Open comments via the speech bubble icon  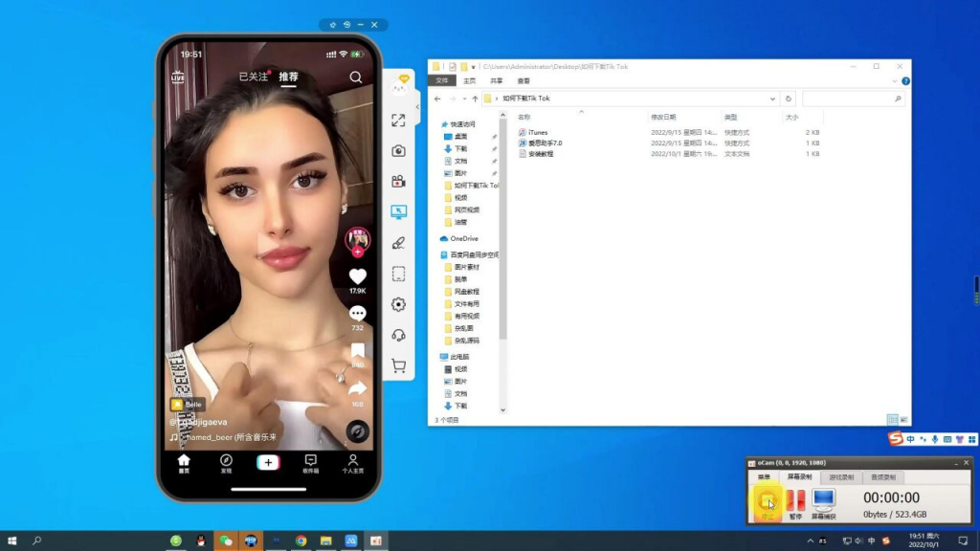point(357,314)
